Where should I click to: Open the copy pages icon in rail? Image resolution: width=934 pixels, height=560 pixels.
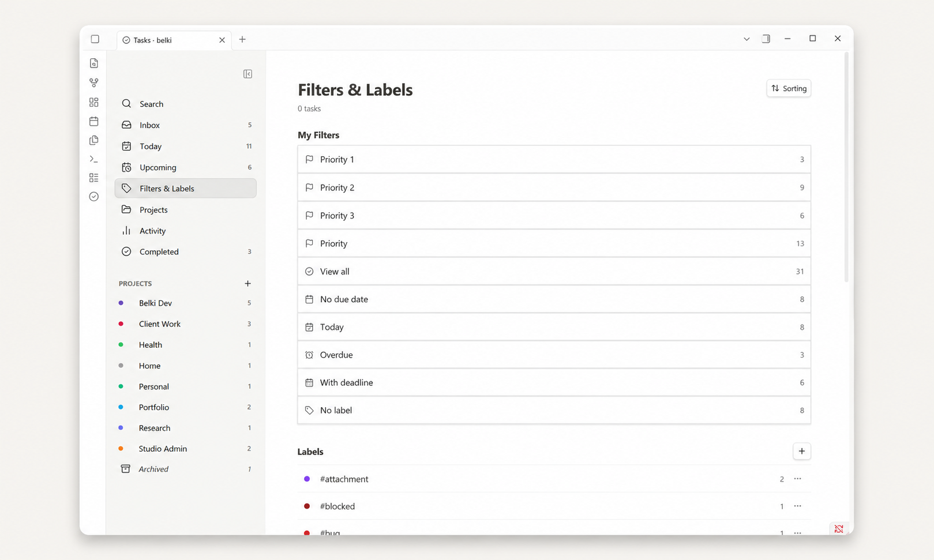pyautogui.click(x=94, y=140)
